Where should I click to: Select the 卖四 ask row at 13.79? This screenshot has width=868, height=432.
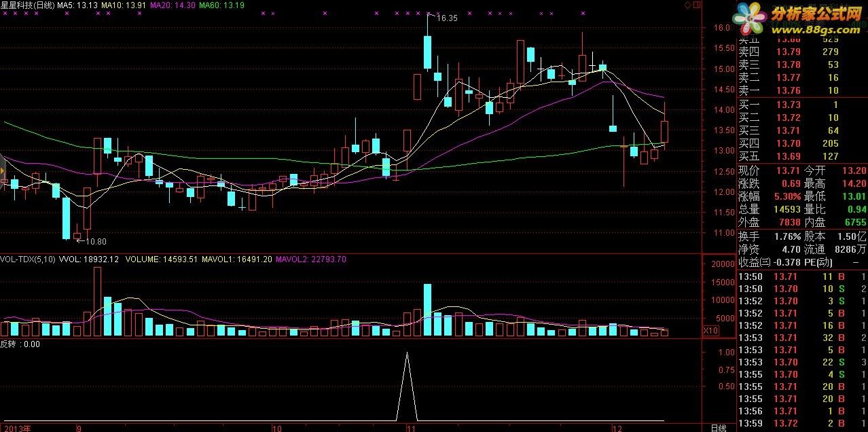(802, 52)
